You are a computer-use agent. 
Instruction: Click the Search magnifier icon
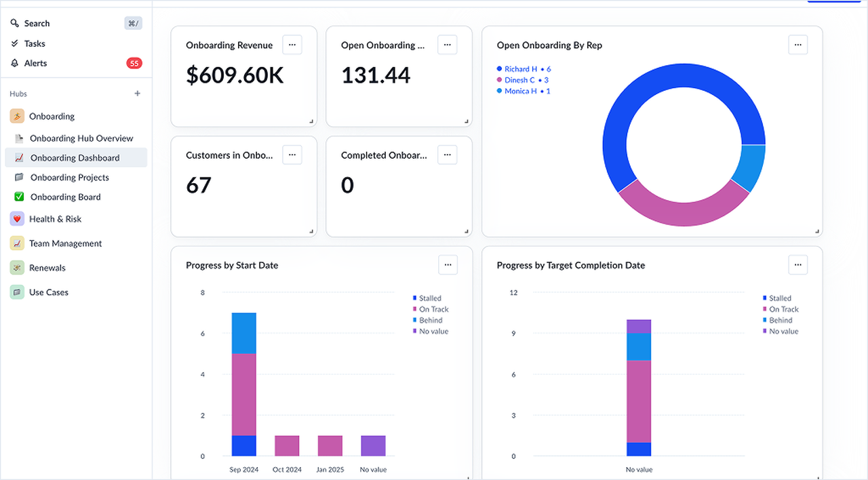coord(15,23)
